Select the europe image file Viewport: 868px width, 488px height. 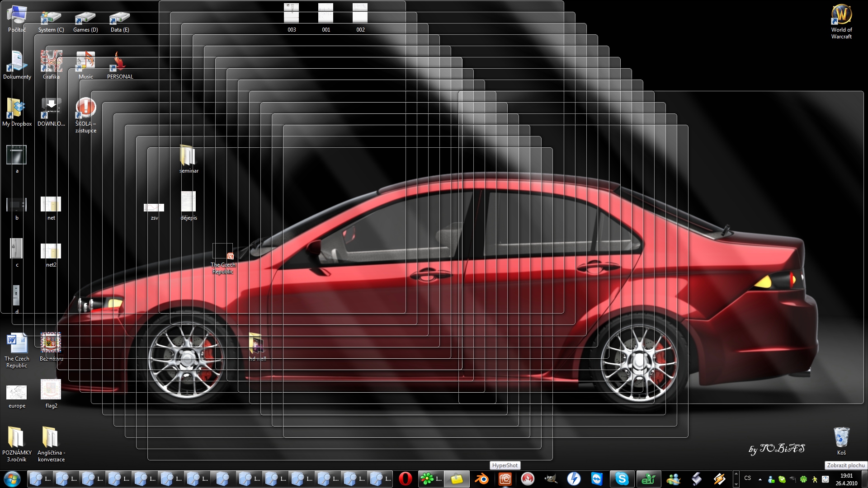click(x=17, y=397)
